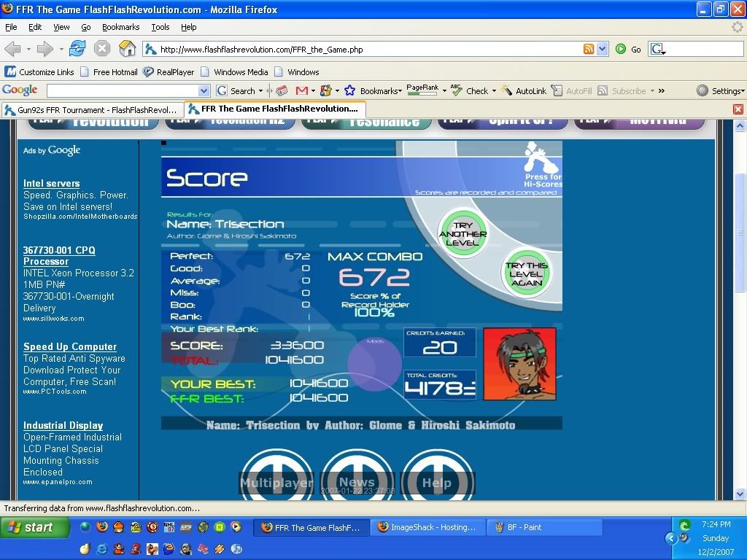Open the Google toolbar Settings dropdown

click(x=720, y=90)
